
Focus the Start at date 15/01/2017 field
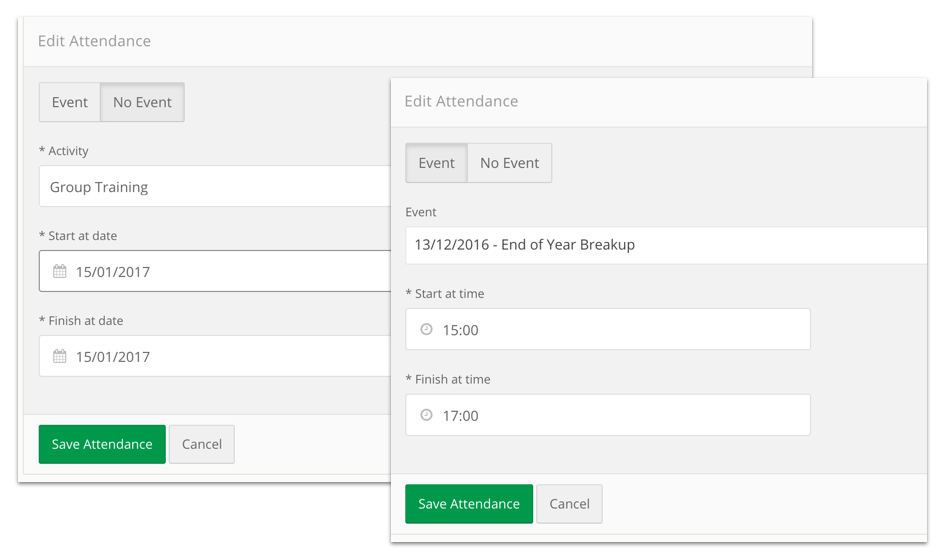coord(214,271)
